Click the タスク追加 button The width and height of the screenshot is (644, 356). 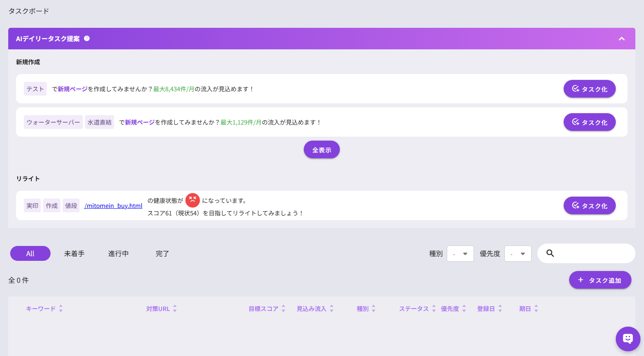pyautogui.click(x=600, y=280)
